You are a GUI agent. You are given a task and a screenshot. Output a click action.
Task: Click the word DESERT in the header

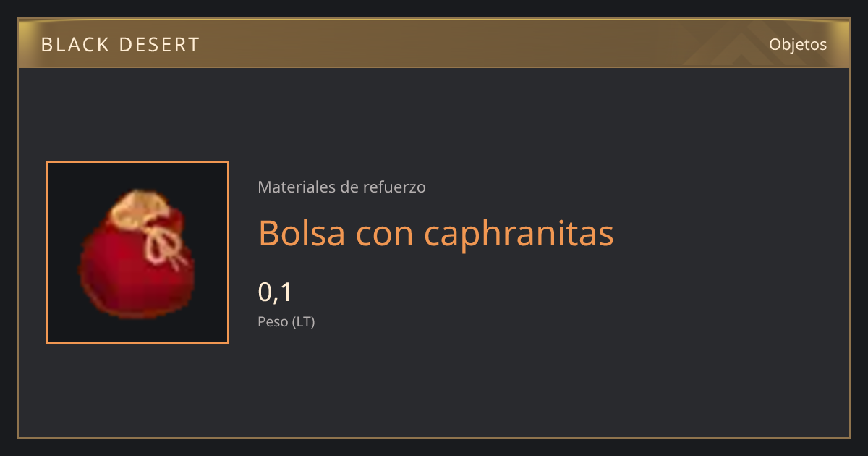click(x=154, y=45)
